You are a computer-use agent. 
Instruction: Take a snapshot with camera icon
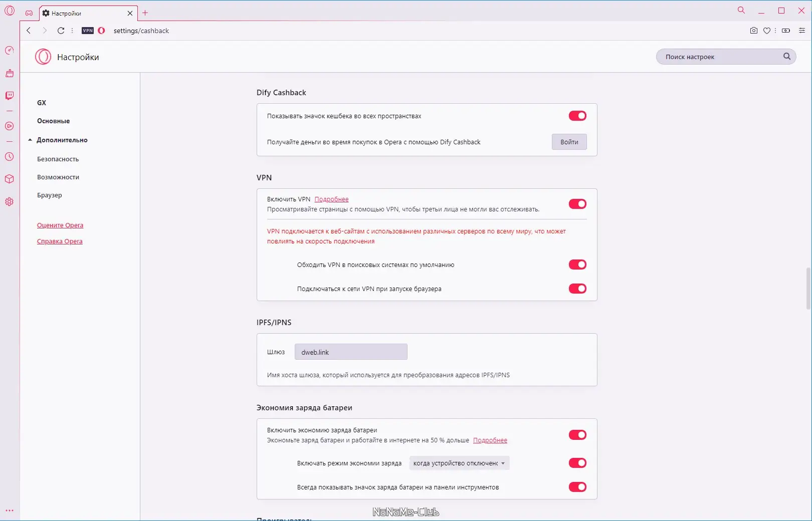(754, 31)
